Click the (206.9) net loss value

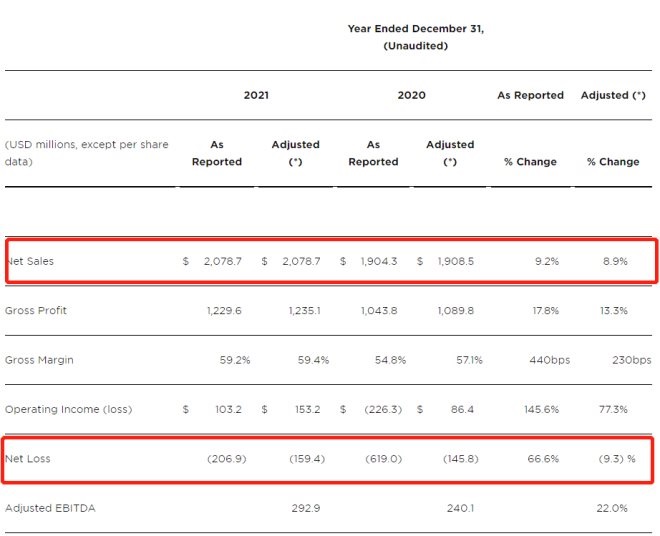tap(225, 458)
